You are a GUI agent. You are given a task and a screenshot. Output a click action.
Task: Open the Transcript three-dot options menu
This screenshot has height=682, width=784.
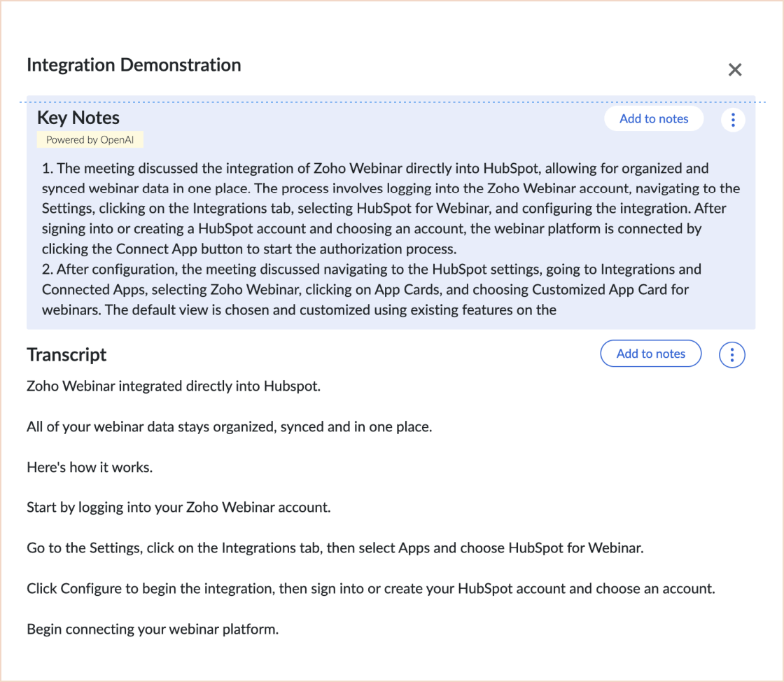pyautogui.click(x=731, y=355)
